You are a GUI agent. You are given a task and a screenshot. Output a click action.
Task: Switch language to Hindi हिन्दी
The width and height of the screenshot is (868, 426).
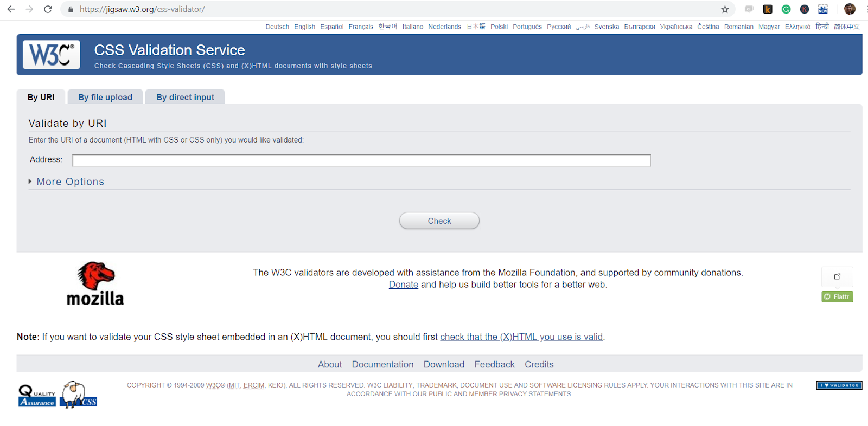(822, 27)
